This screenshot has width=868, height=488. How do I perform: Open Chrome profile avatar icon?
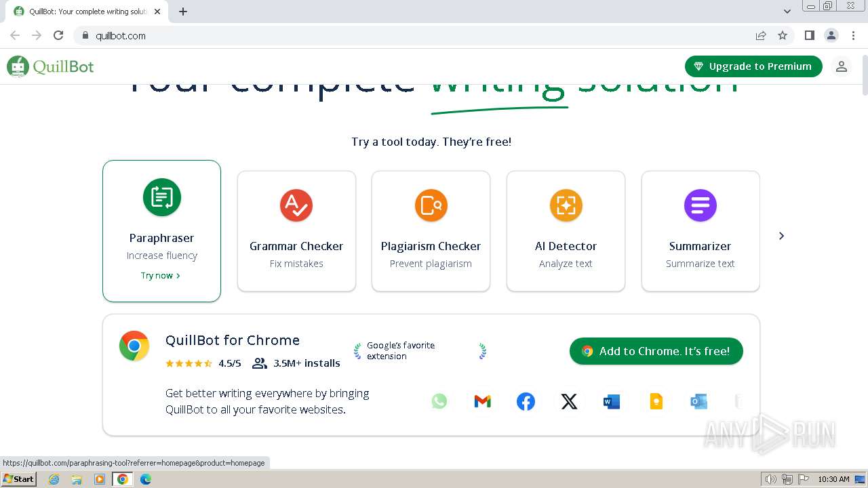[x=831, y=35]
